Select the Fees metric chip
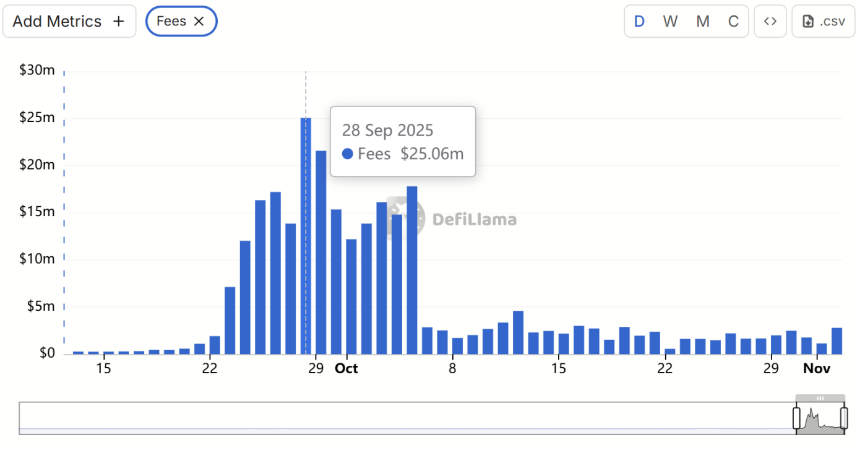The image size is (860, 450). (170, 21)
